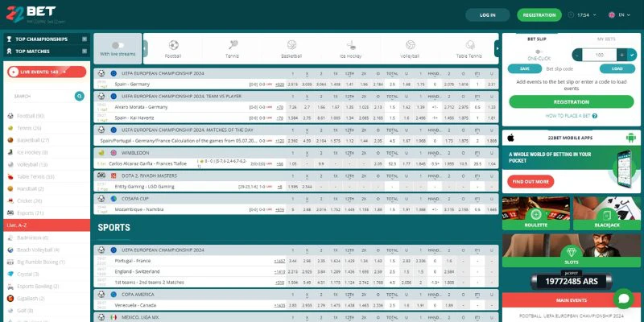
Task: Select Tennis (26) in the sidebar
Action: 47,128
